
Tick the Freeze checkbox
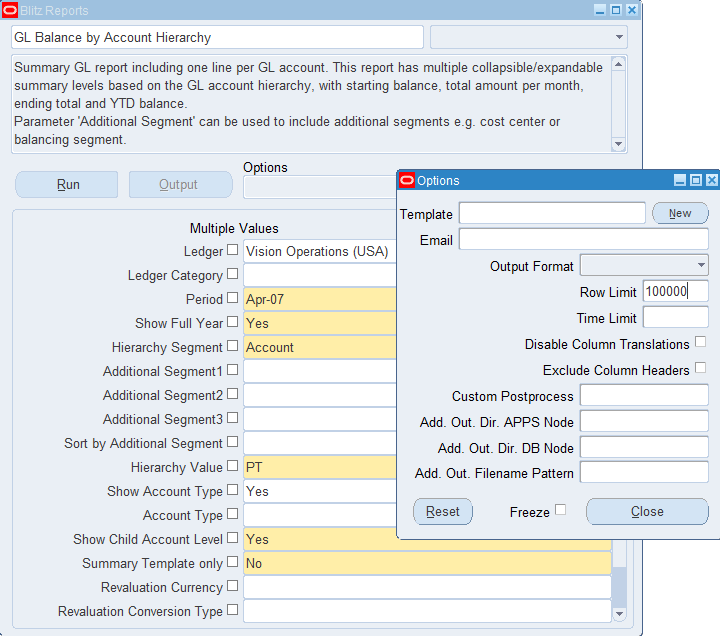[x=560, y=510]
